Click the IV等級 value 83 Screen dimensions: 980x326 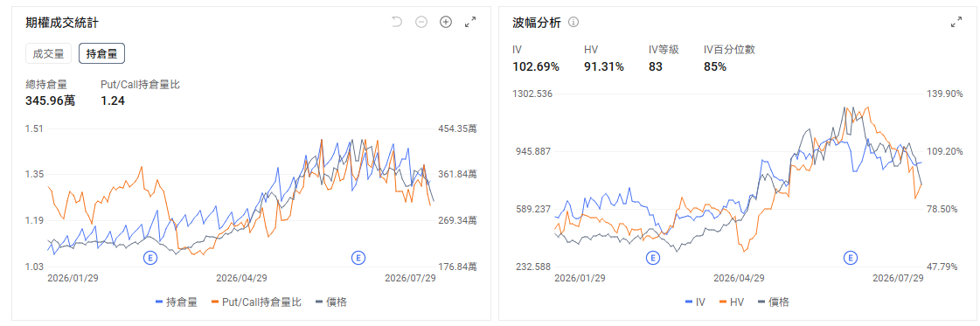[656, 66]
